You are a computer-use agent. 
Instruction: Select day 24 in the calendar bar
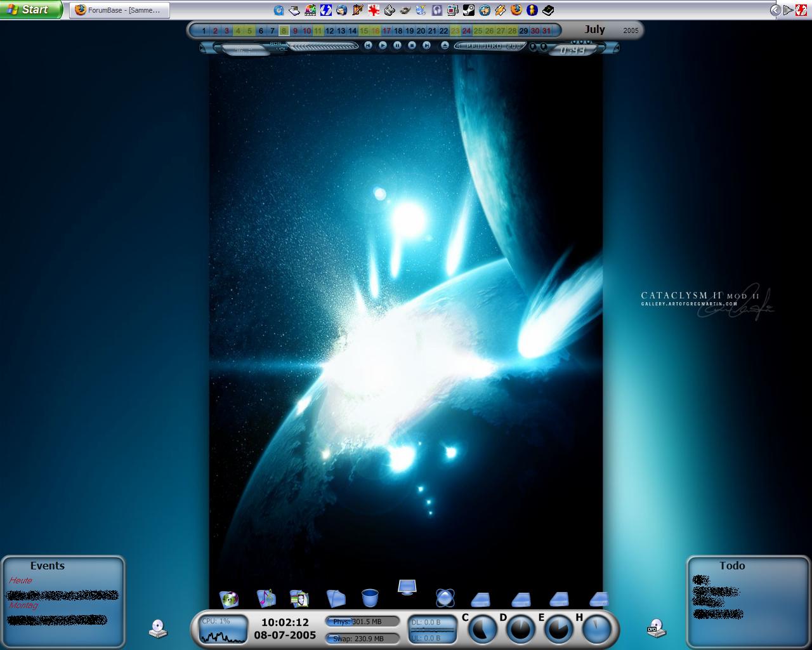[466, 30]
